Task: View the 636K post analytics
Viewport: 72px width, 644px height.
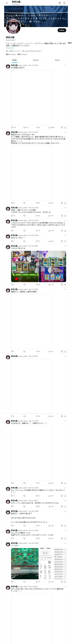Action: point(51,128)
